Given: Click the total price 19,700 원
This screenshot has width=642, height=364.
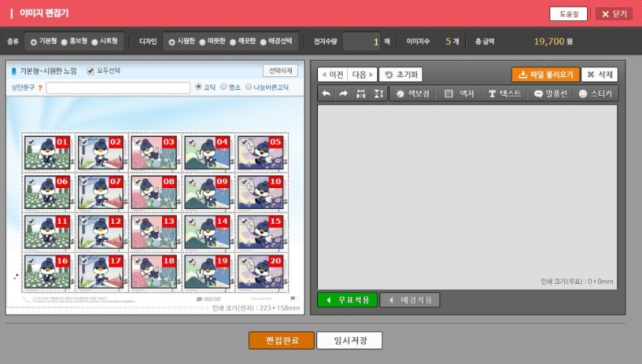Looking at the screenshot, I should pos(553,42).
